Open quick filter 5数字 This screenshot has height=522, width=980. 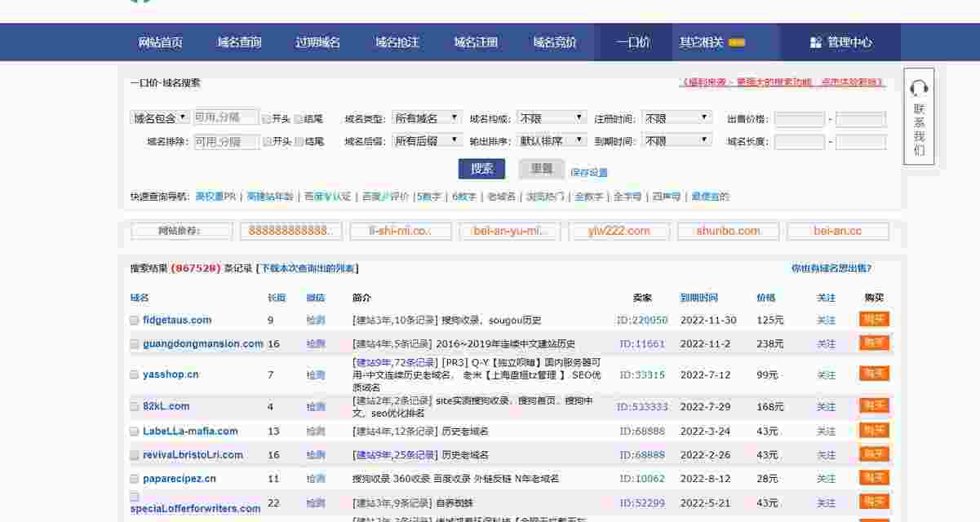pos(429,197)
